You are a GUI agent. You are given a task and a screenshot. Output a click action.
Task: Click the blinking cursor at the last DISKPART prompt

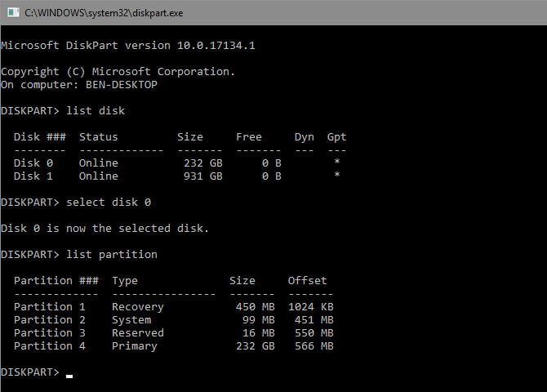coord(69,376)
